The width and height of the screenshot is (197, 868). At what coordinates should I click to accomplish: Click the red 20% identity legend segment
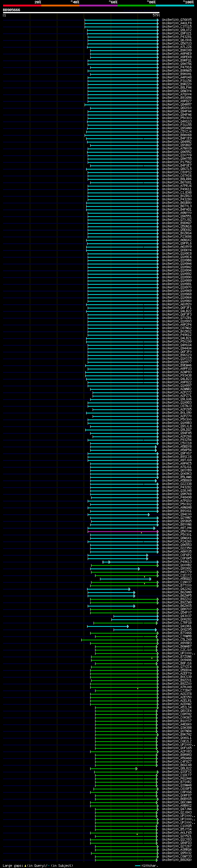pos(22,6)
